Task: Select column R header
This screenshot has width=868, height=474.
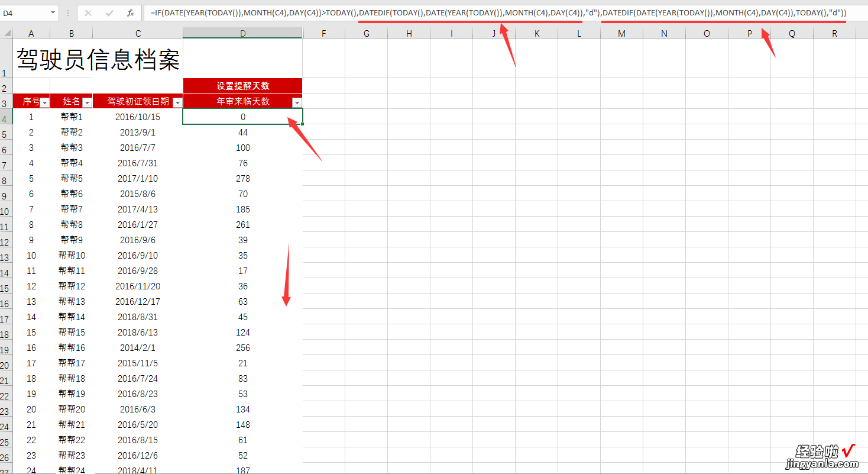Action: 834,33
